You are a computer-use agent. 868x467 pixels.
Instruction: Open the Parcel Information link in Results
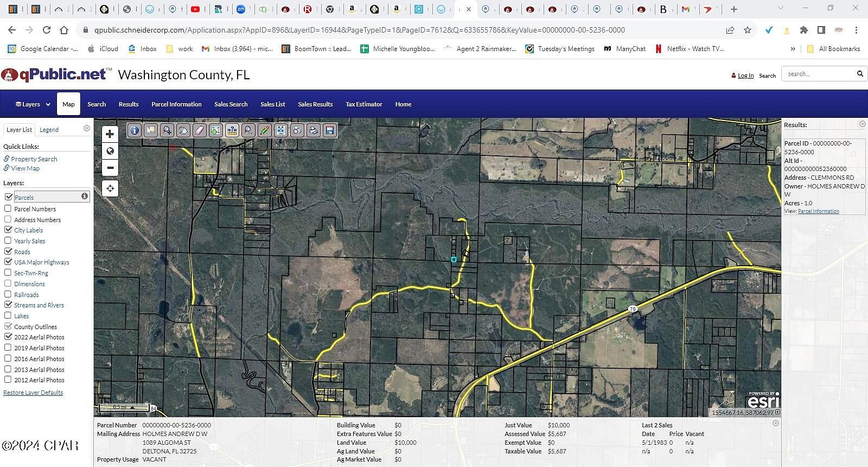coord(819,211)
